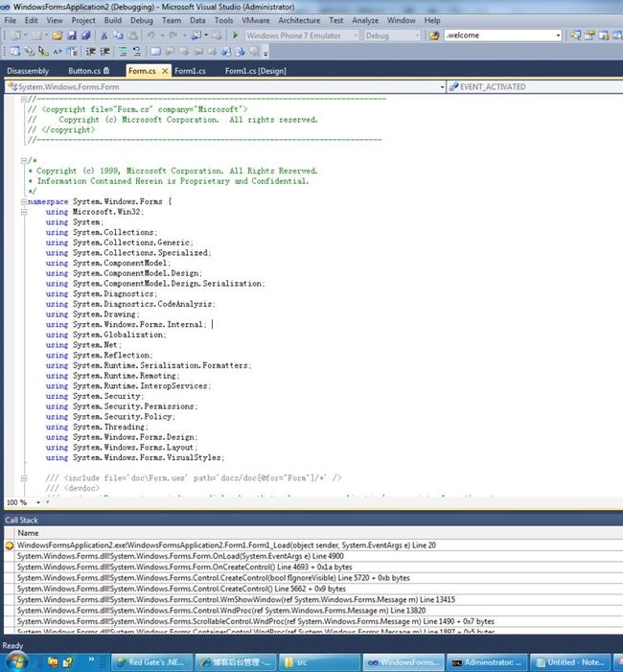The height and width of the screenshot is (672, 623).
Task: Switch to the Form1.cs tab
Action: click(190, 71)
